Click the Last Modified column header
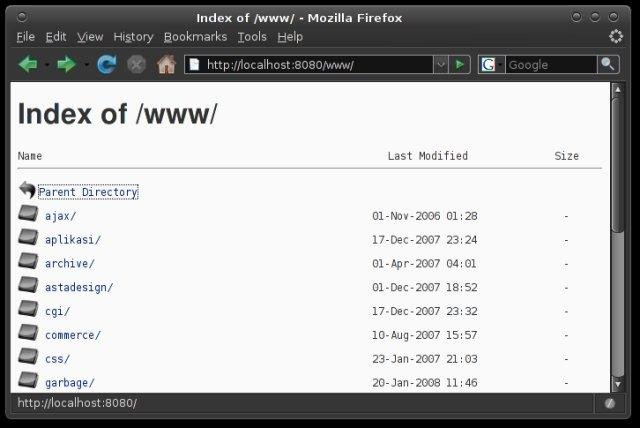The width and height of the screenshot is (640, 428). [x=428, y=156]
